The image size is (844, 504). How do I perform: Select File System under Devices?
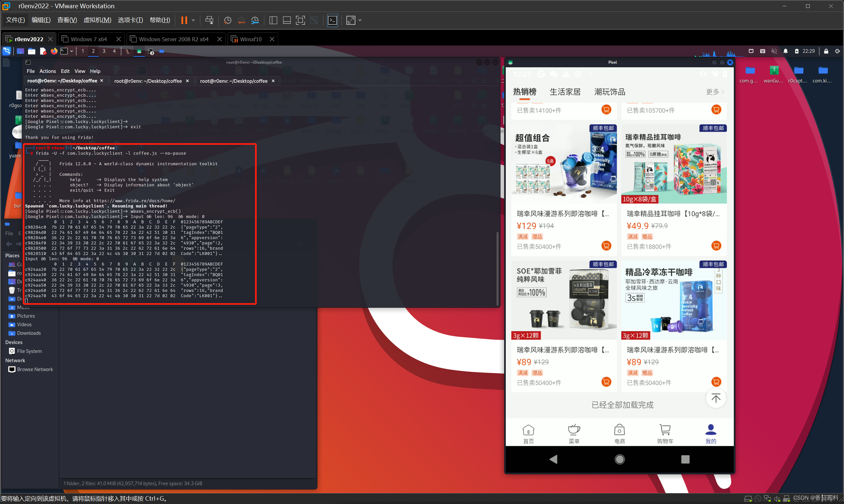coord(29,351)
